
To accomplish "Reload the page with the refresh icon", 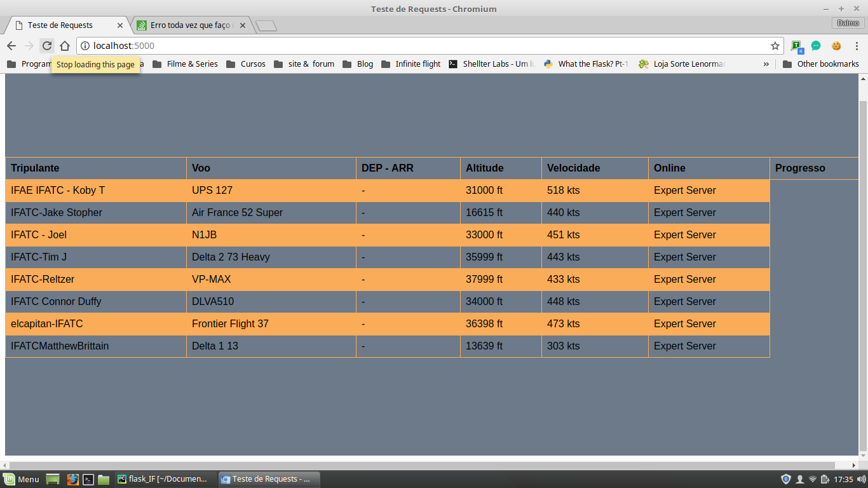I will (46, 46).
